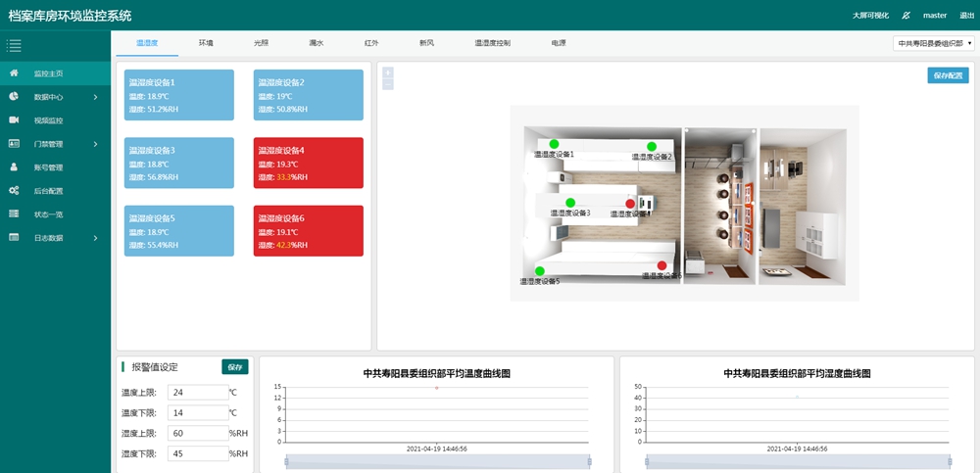980x473 pixels.
Task: Click temperature chart range slider left handle
Action: tap(286, 462)
